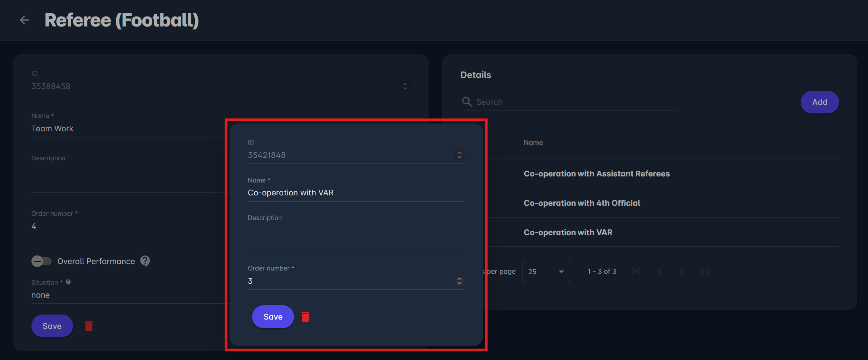Click the Add button in Details panel
The width and height of the screenshot is (868, 360).
tap(819, 102)
